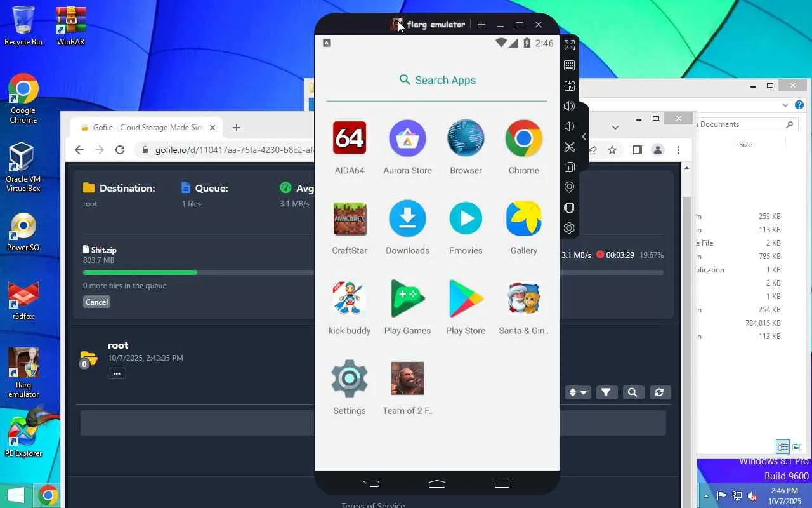Raise volume using the emulator side toolbar
Image resolution: width=812 pixels, height=508 pixels.
pos(570,106)
